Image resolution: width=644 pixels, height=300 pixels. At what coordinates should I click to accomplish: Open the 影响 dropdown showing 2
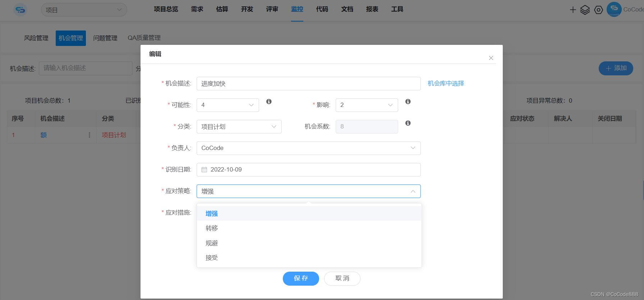367,105
